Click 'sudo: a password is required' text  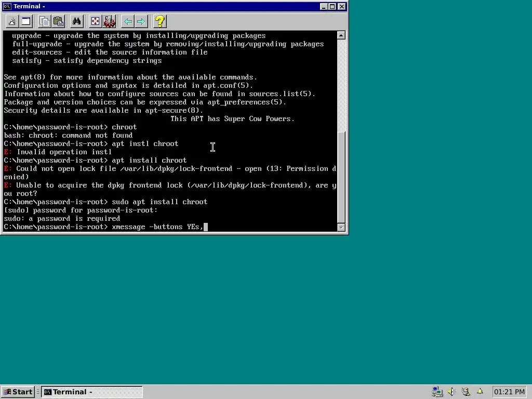(62, 219)
